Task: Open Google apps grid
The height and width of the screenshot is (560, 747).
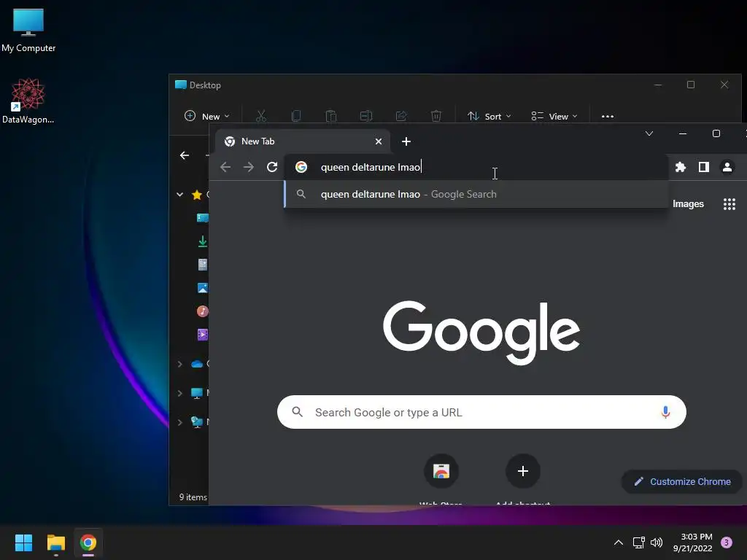Action: coord(729,204)
